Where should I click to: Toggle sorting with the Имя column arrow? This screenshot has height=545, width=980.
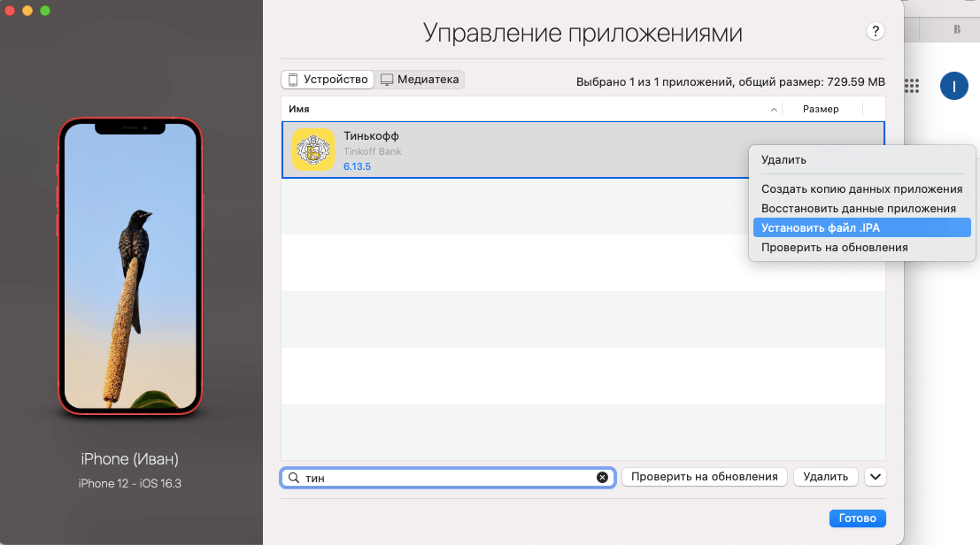pyautogui.click(x=773, y=109)
